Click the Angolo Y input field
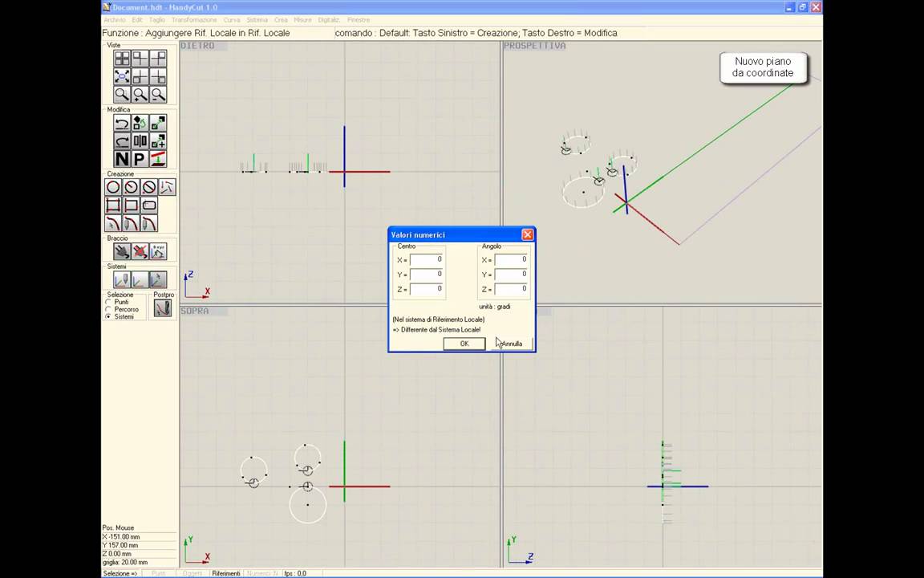The image size is (924, 578). click(x=511, y=275)
